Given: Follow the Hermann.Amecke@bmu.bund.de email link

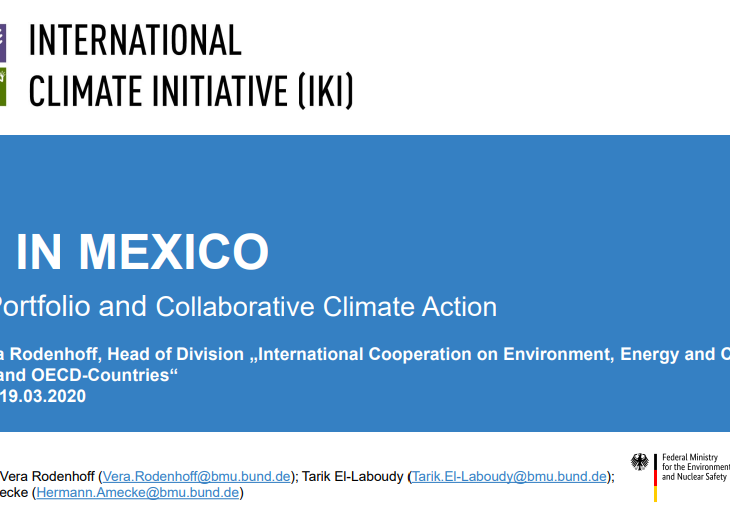Looking at the screenshot, I should pyautogui.click(x=138, y=492).
